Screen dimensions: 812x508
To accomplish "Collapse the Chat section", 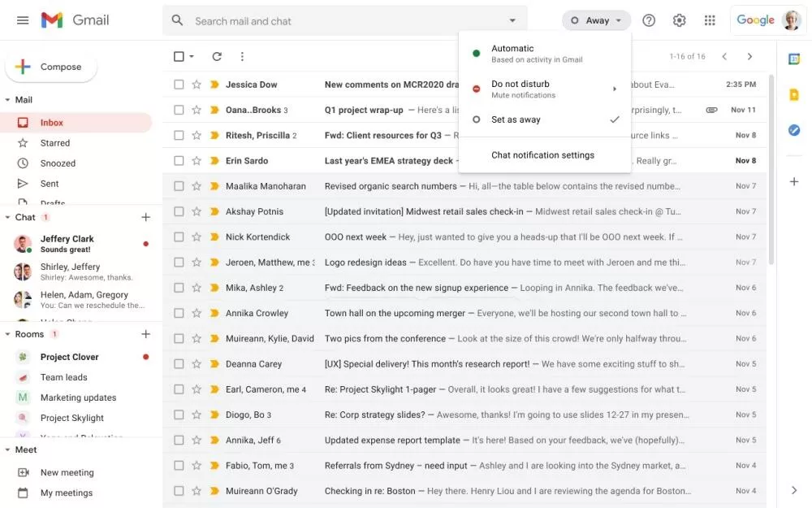I will click(7, 218).
